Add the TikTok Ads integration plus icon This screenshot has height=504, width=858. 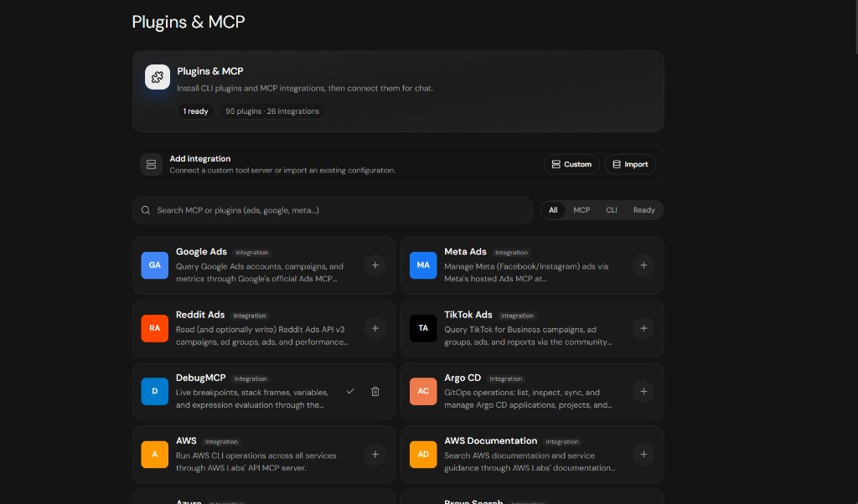[x=643, y=328]
